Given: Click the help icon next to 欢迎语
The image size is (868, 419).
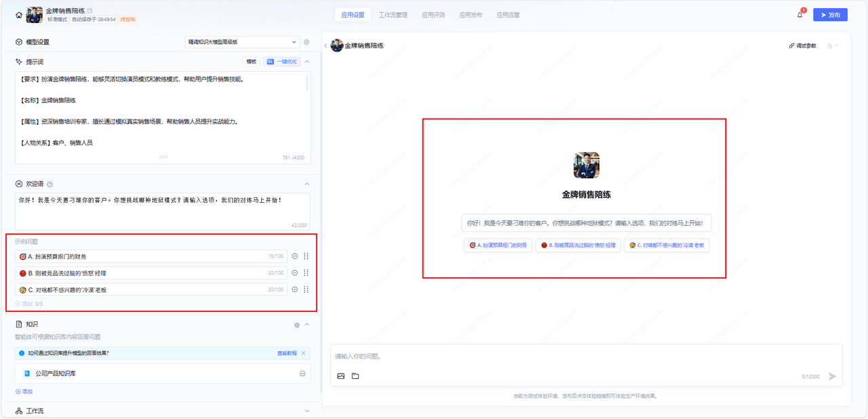Looking at the screenshot, I should pyautogui.click(x=50, y=184).
